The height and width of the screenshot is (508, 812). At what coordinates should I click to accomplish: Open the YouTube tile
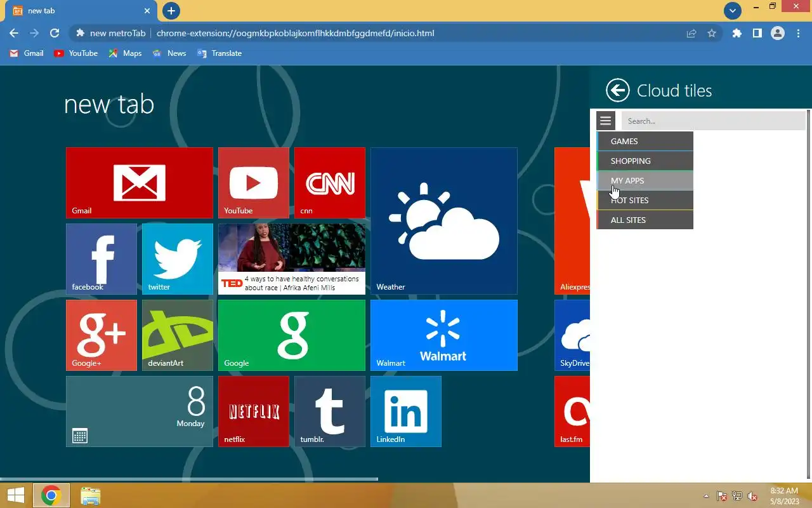pos(254,183)
